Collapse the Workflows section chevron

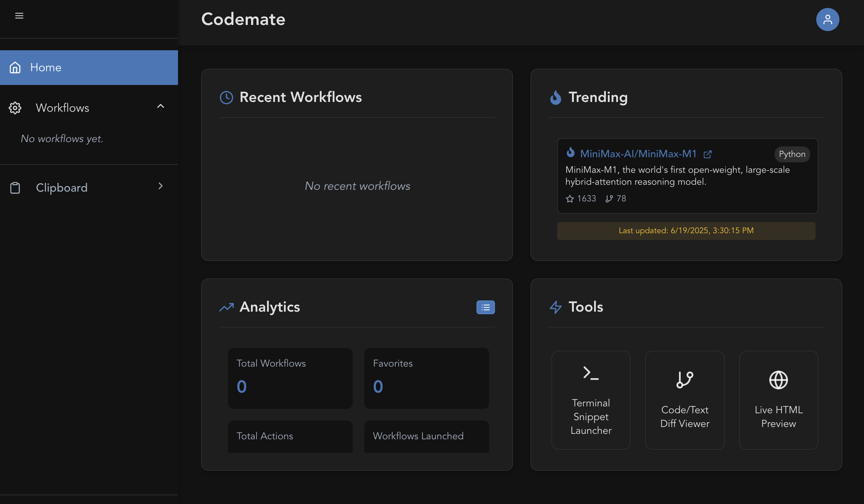point(161,106)
